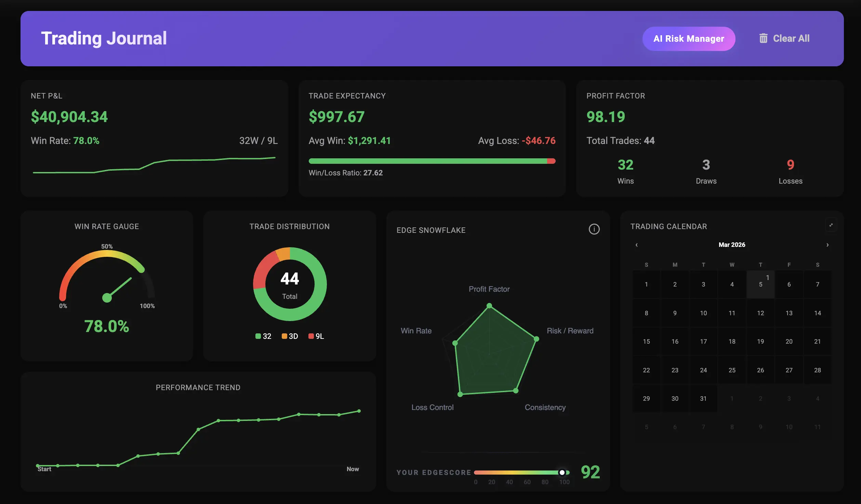Image resolution: width=861 pixels, height=504 pixels.
Task: Switch to the Edge Snowflake panel title
Action: 431,230
